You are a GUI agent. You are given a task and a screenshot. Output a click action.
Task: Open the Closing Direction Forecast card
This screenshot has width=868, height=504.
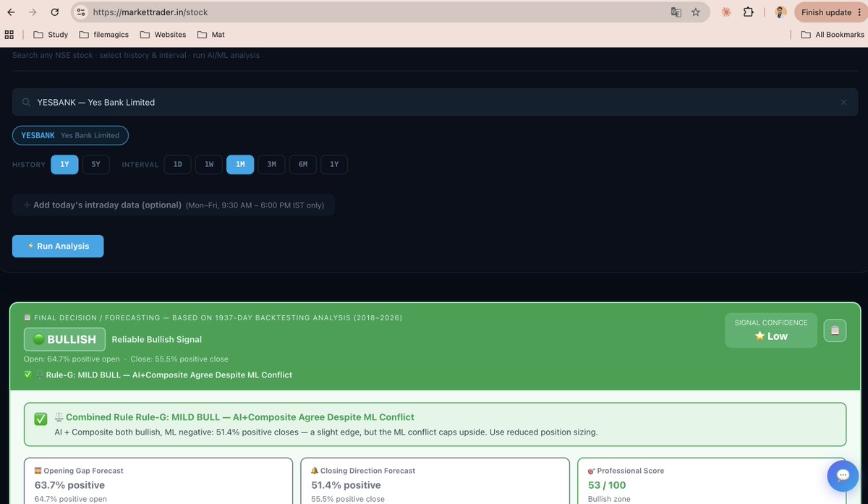point(435,481)
